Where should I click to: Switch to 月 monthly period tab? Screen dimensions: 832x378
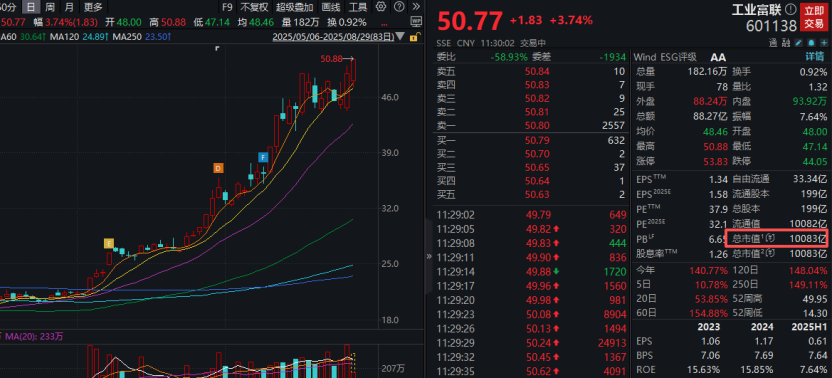[x=69, y=7]
